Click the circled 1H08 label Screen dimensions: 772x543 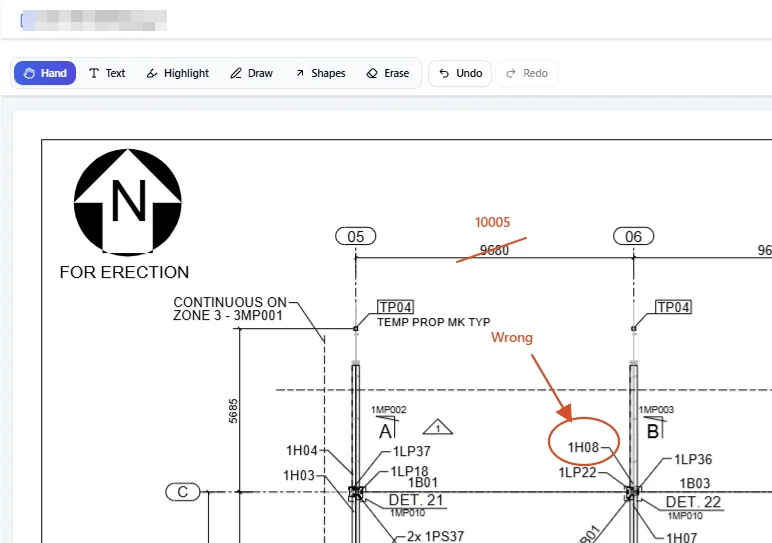[583, 447]
